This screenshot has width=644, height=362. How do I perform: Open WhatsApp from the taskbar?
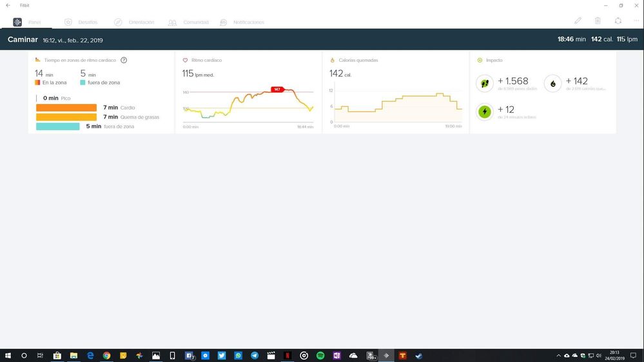238,356
